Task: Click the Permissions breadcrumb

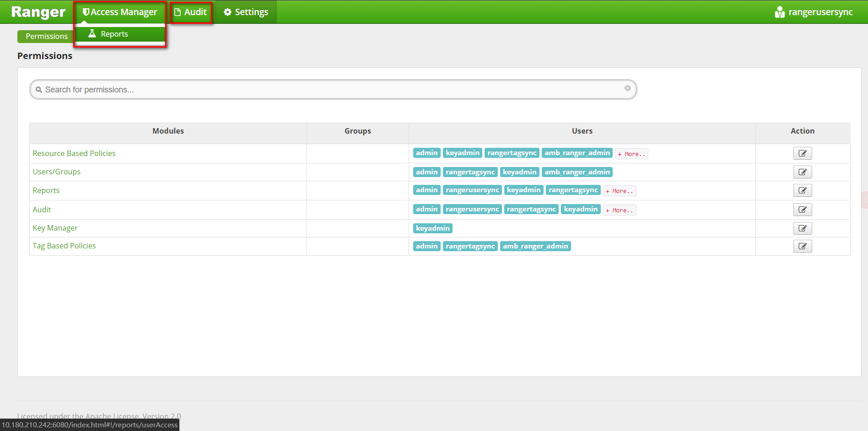Action: [47, 37]
